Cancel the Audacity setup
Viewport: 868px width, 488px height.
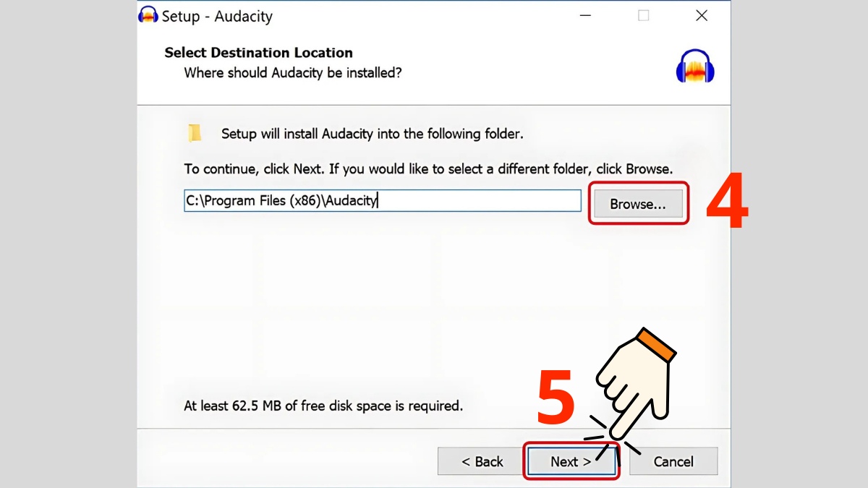coord(673,461)
